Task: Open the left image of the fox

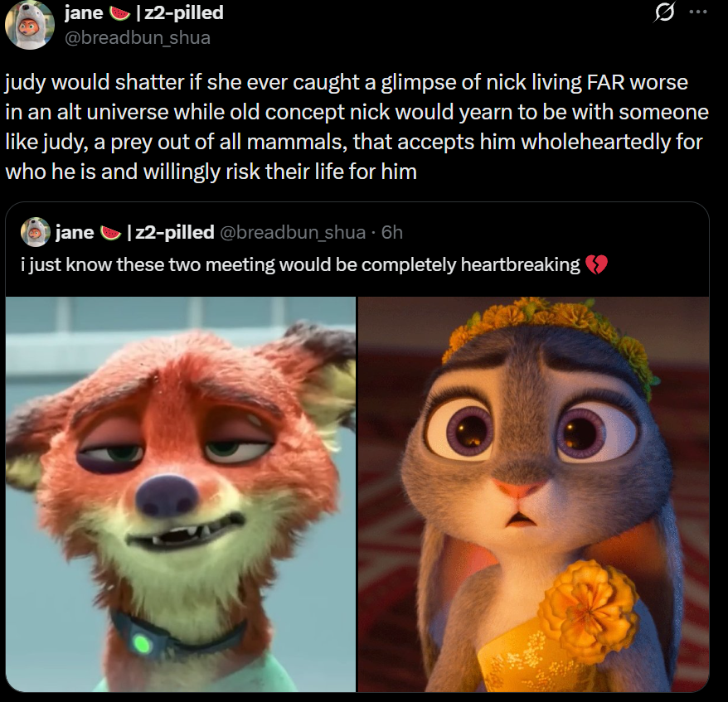Action: point(181,494)
